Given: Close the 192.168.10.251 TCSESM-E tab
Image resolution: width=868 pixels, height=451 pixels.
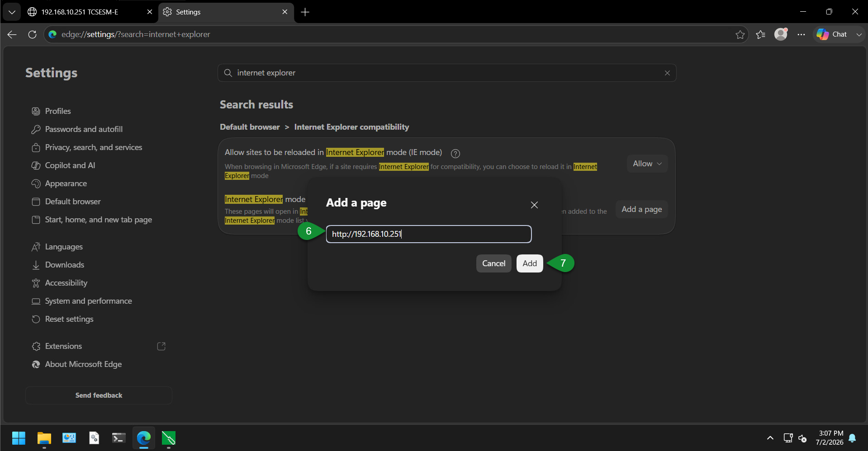Looking at the screenshot, I should (x=150, y=12).
